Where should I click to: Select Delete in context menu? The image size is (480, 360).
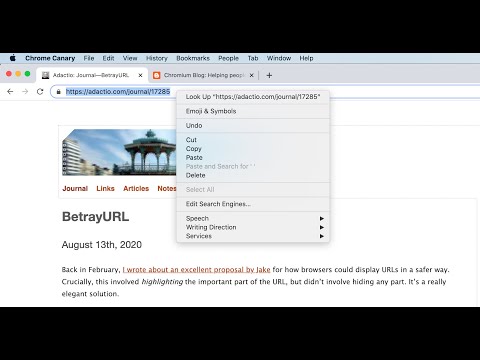point(253,175)
